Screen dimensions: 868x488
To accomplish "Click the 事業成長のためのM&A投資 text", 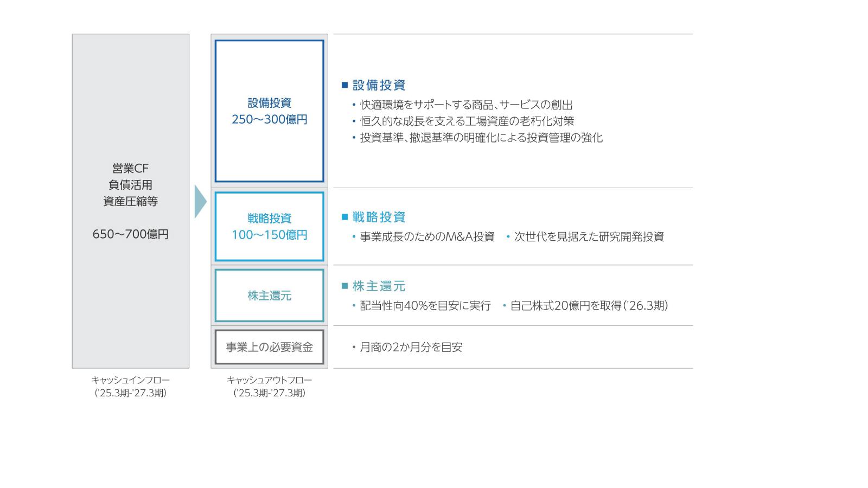I will coord(427,236).
